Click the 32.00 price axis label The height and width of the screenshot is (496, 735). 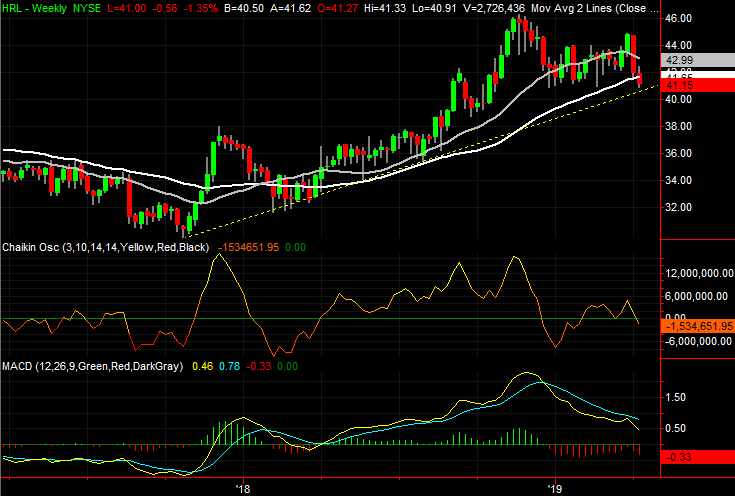click(680, 207)
